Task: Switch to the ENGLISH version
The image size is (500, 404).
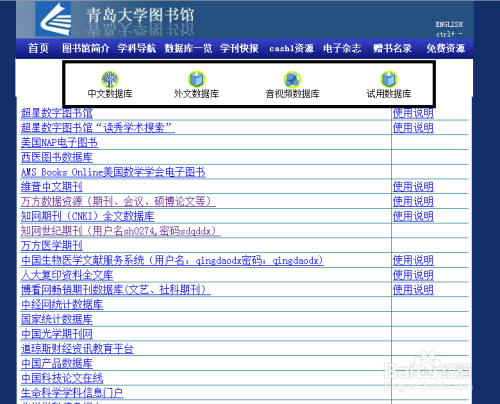Action: 449,24
